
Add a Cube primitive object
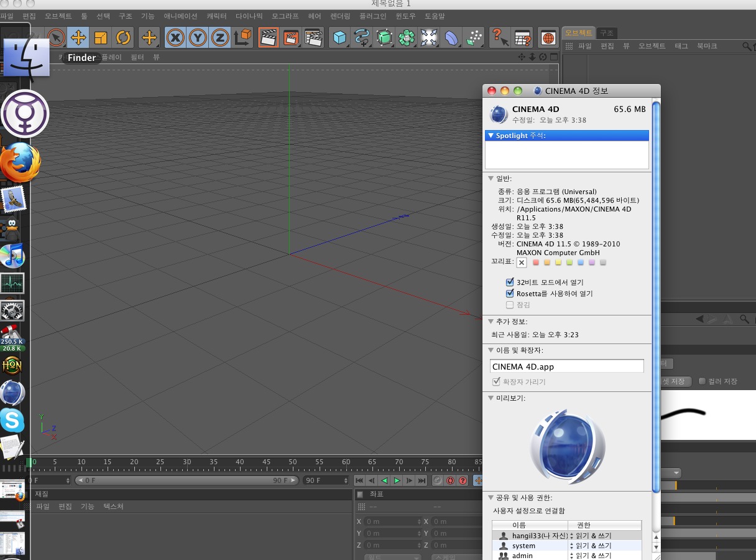click(x=339, y=38)
